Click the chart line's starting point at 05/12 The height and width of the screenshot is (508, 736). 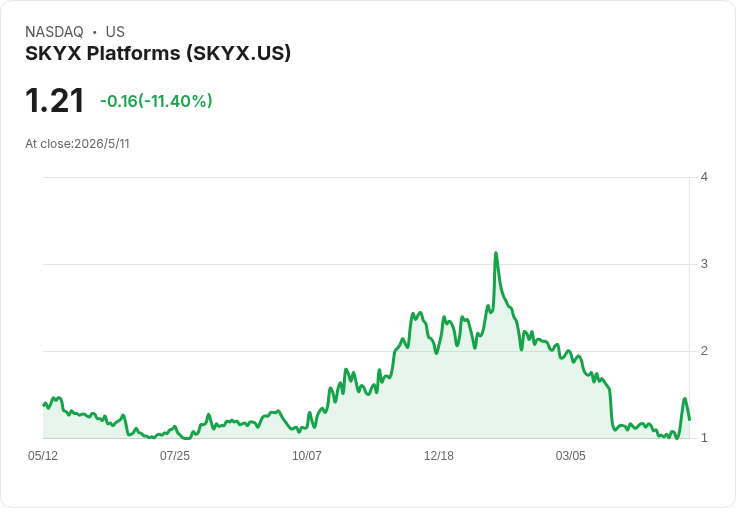[44, 405]
